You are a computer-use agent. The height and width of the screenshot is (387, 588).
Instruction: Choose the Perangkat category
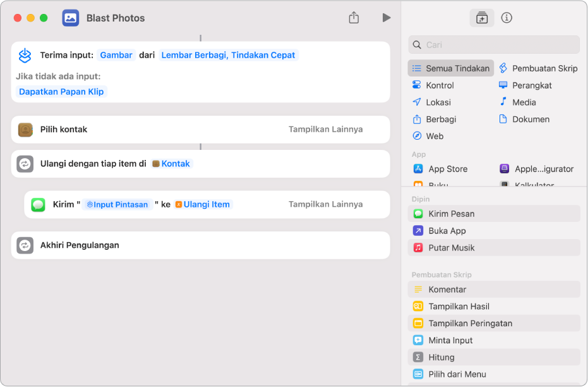[x=525, y=85]
